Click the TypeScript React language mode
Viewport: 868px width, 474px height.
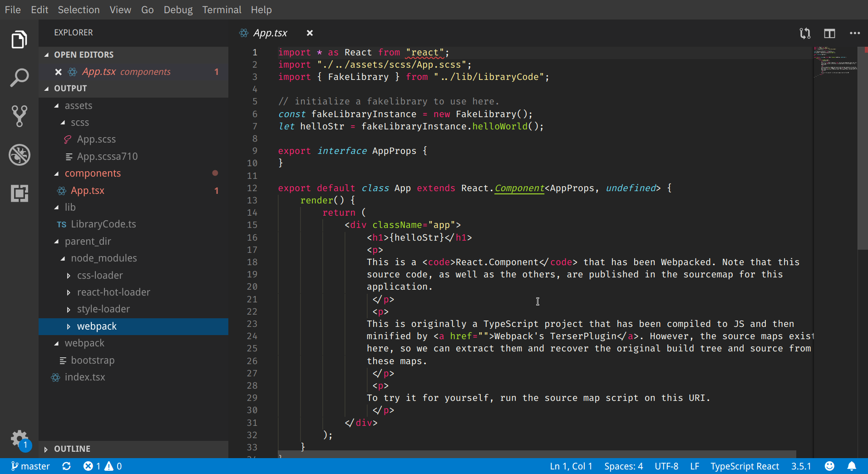click(745, 466)
